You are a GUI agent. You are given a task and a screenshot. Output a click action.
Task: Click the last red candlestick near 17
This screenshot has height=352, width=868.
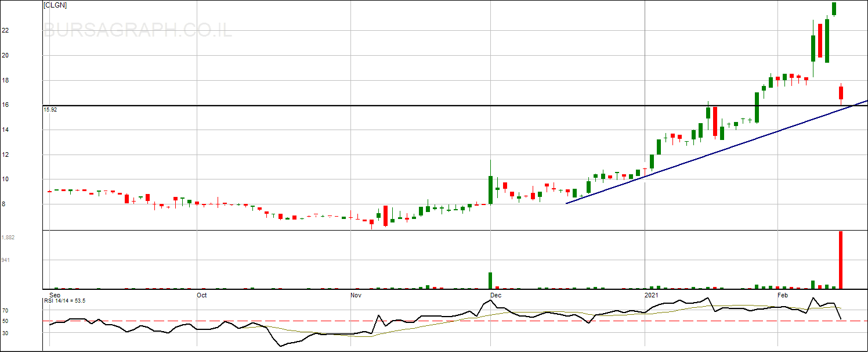pyautogui.click(x=841, y=93)
